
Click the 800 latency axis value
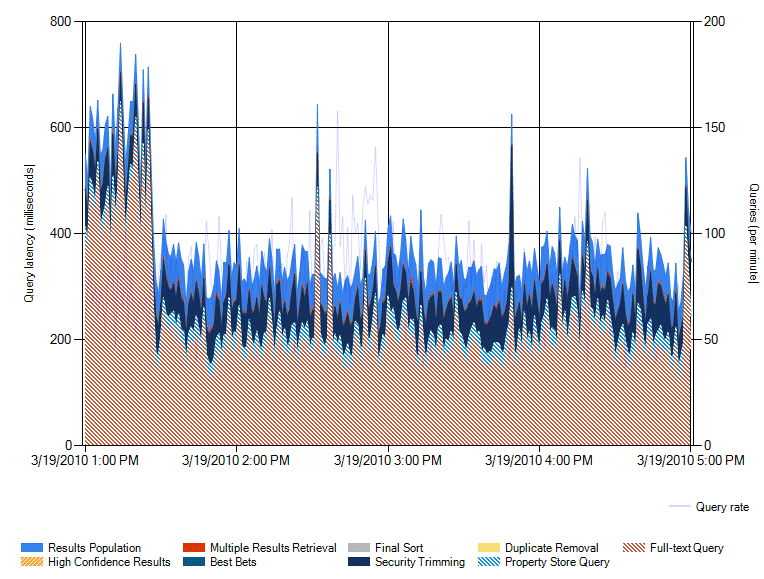pos(61,21)
